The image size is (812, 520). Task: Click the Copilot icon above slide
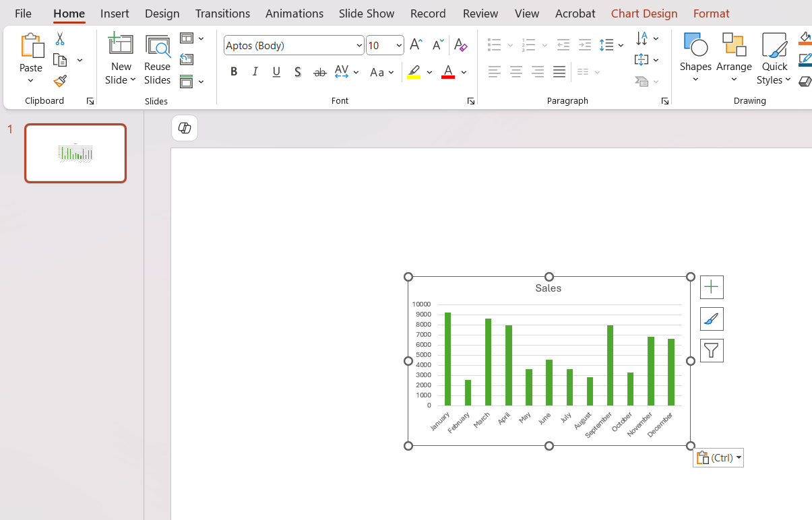pyautogui.click(x=185, y=128)
